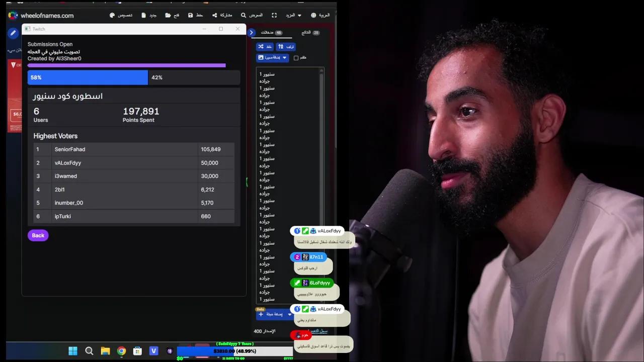Open the Windows Start menu

[73, 351]
